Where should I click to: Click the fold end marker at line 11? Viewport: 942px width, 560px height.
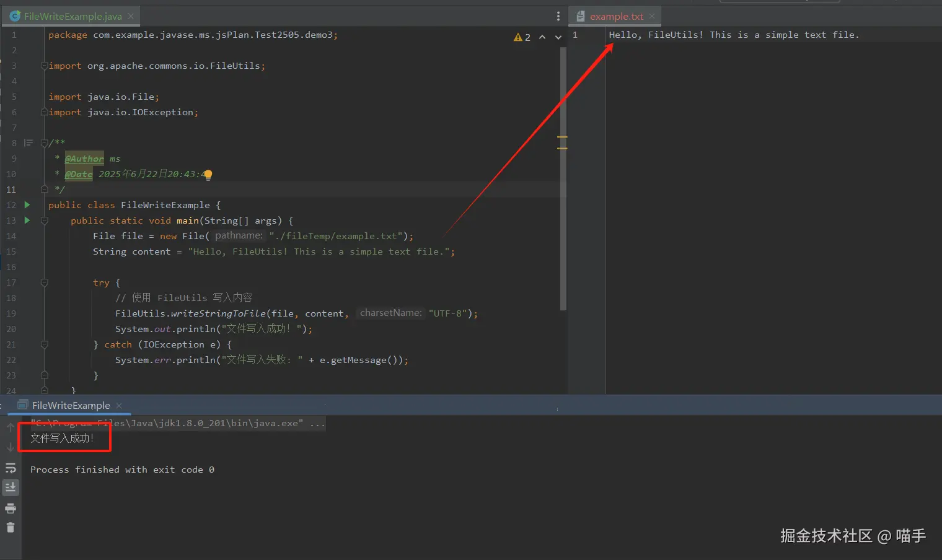(44, 190)
